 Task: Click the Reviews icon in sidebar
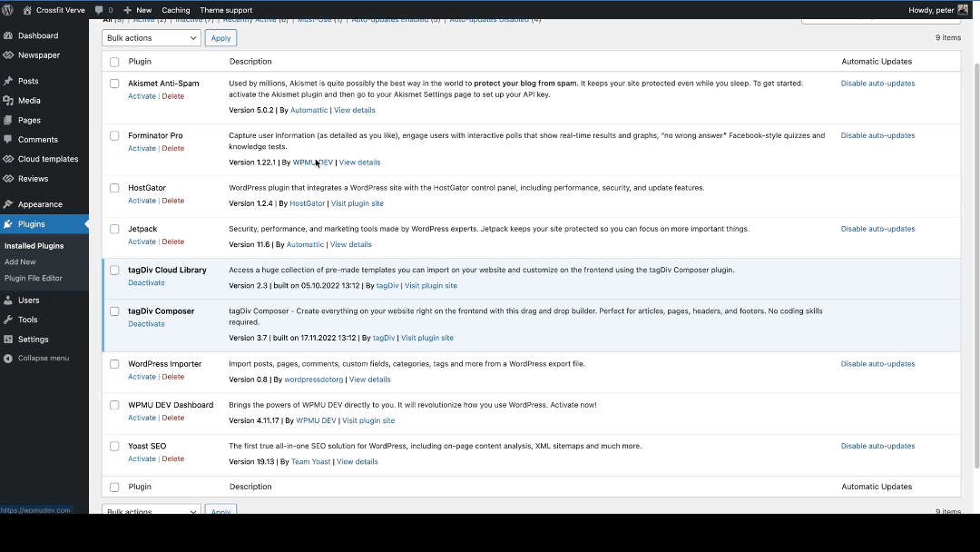click(8, 178)
